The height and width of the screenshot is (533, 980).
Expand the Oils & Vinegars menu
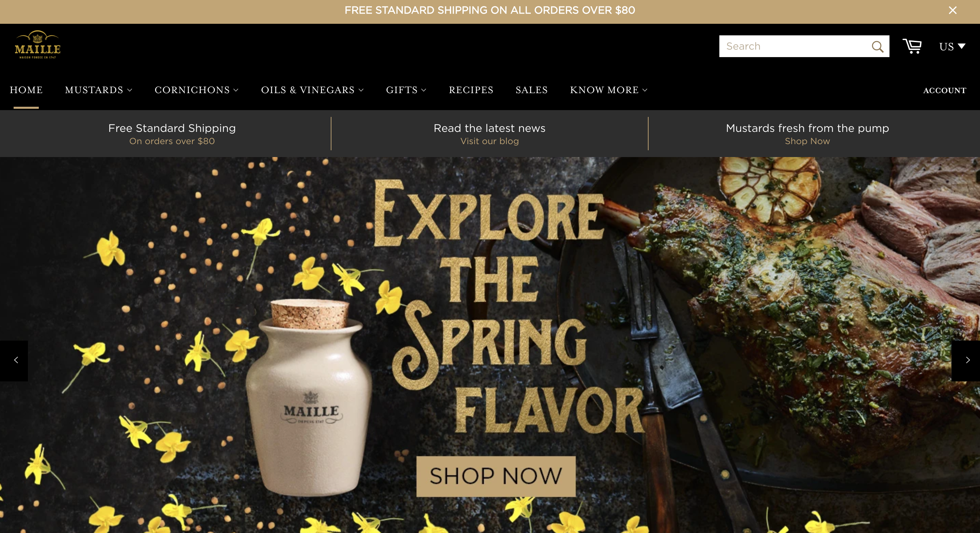tap(312, 90)
